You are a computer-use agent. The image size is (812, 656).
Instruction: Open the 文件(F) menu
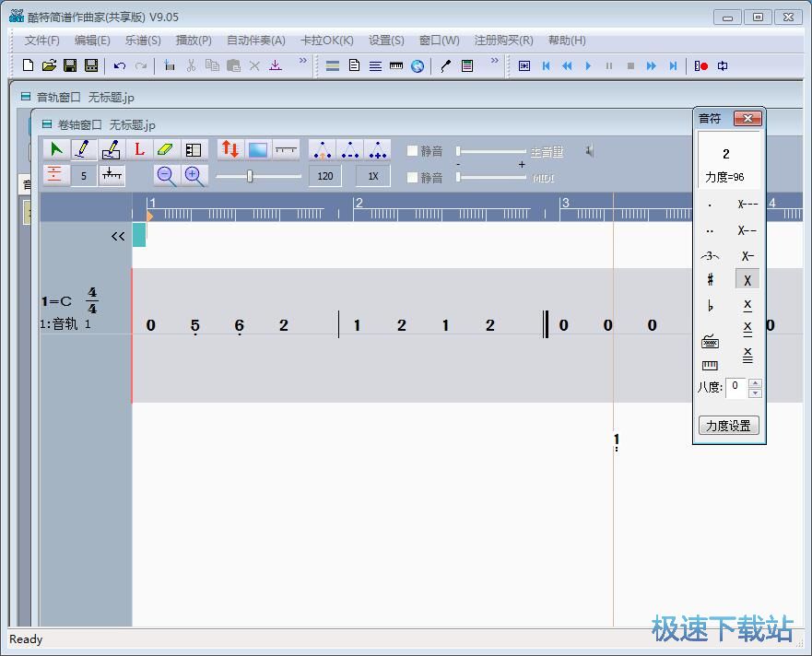42,41
